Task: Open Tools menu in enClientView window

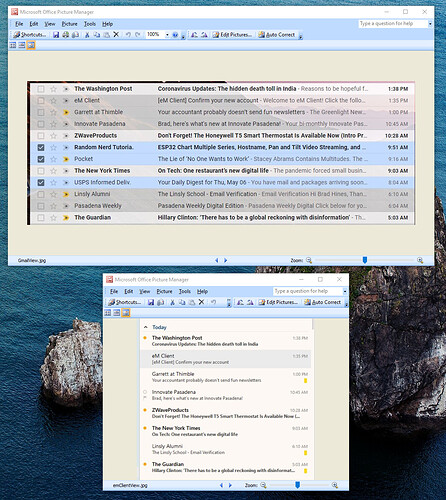Action: tap(184, 291)
